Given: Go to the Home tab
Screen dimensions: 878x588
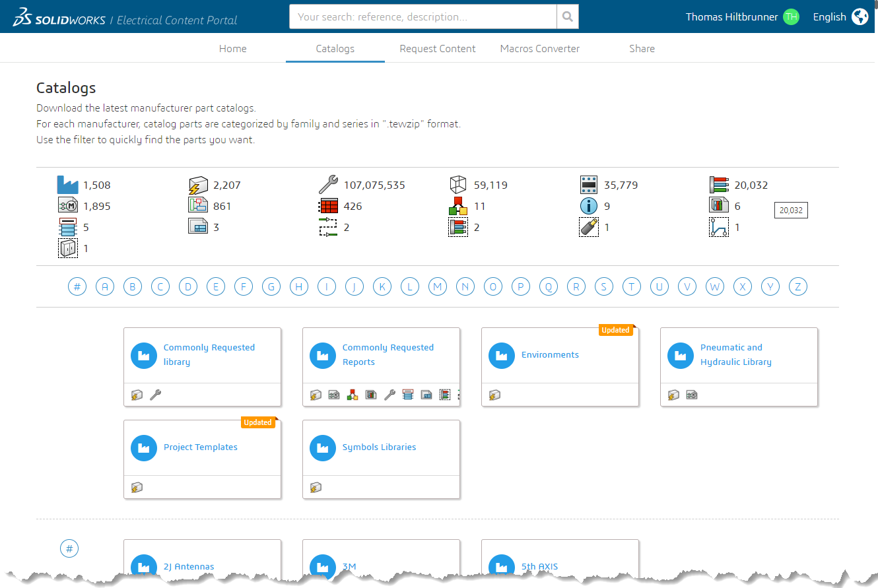Looking at the screenshot, I should pos(232,49).
